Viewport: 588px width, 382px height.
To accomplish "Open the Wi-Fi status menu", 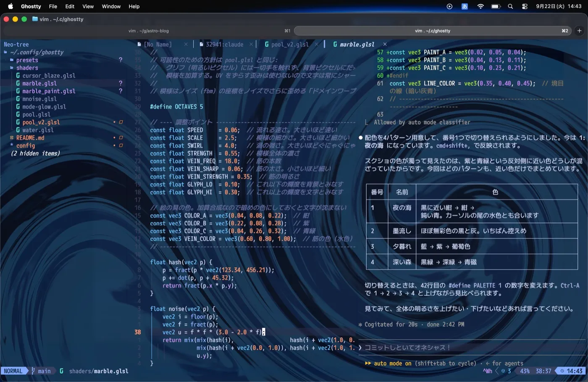I will click(x=480, y=6).
